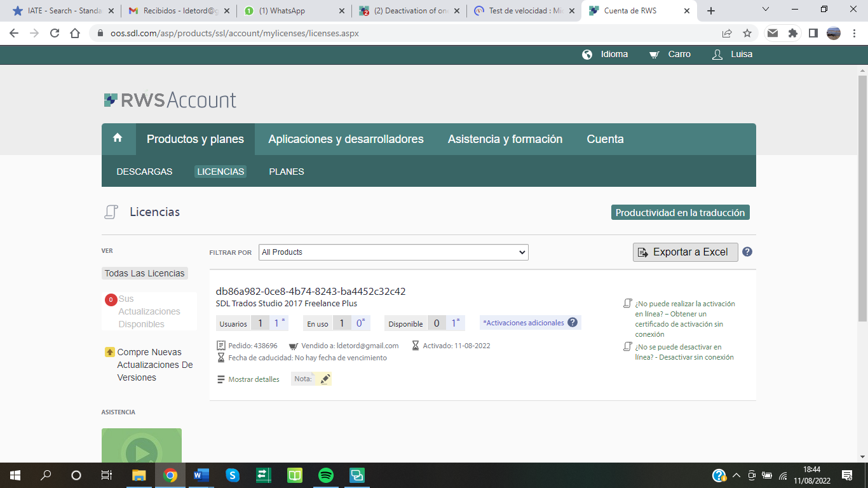Open help via the question mark beside Exportar

coord(747,252)
